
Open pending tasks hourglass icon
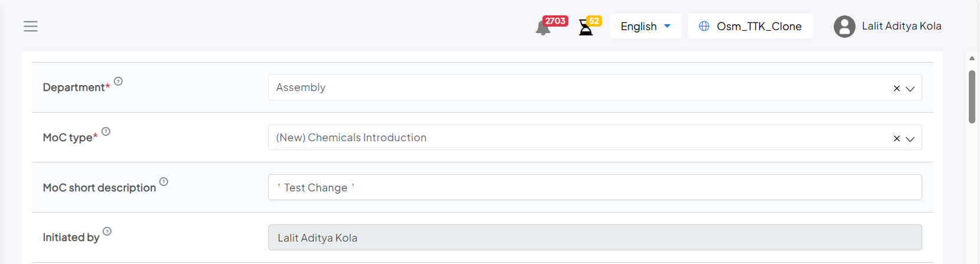tap(586, 27)
